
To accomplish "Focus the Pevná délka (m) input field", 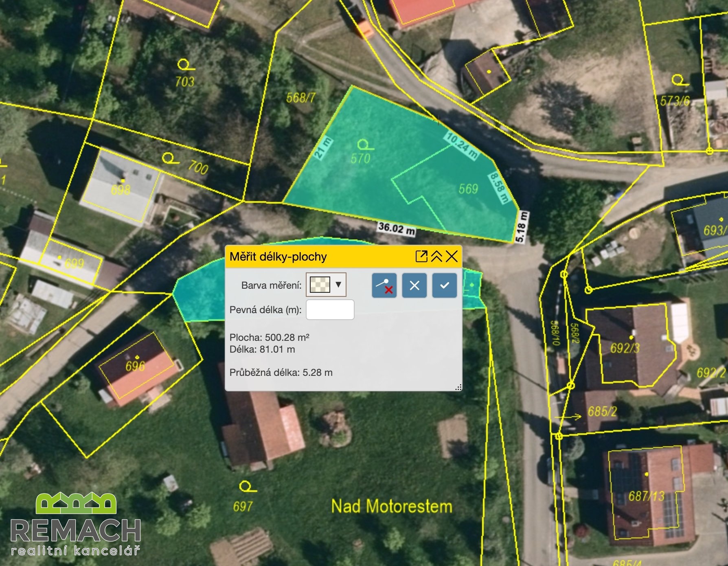I will click(x=330, y=310).
